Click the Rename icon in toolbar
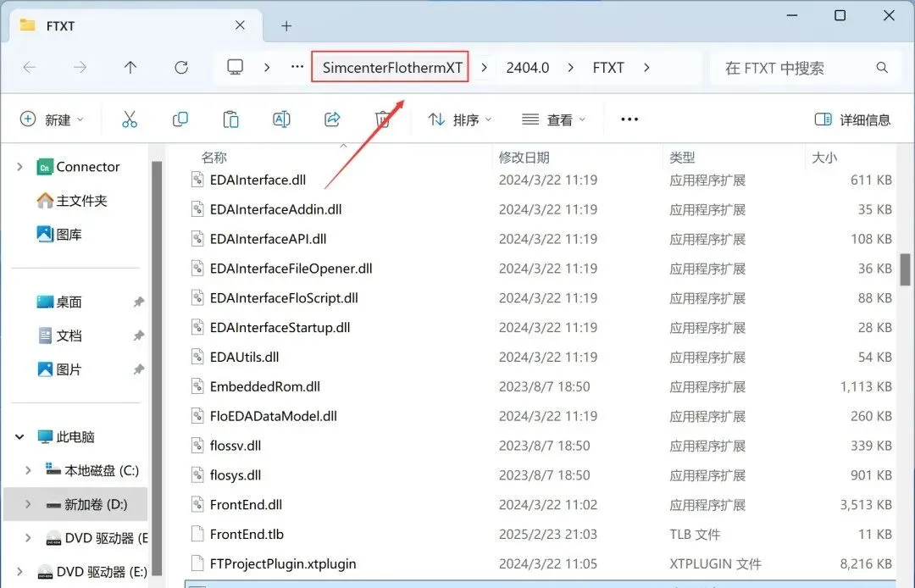 pyautogui.click(x=281, y=119)
